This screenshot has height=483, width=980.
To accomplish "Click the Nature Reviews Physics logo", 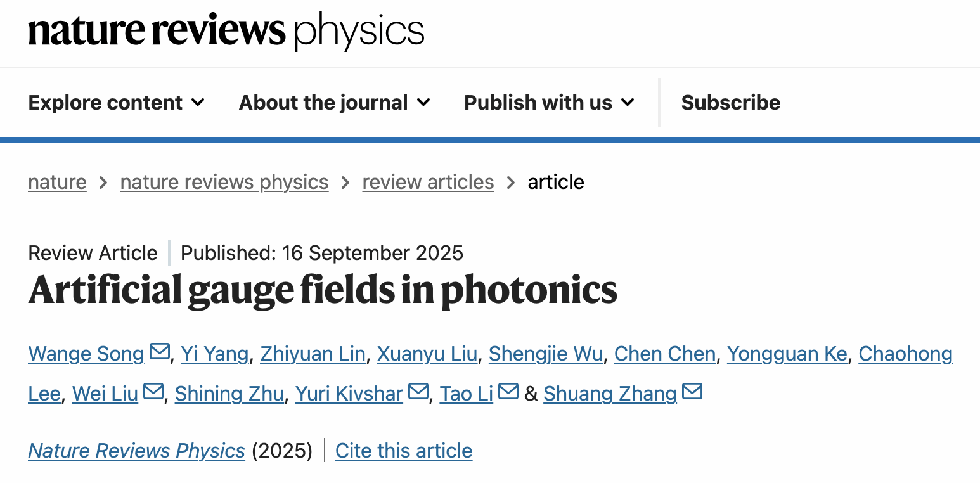I will click(x=226, y=32).
